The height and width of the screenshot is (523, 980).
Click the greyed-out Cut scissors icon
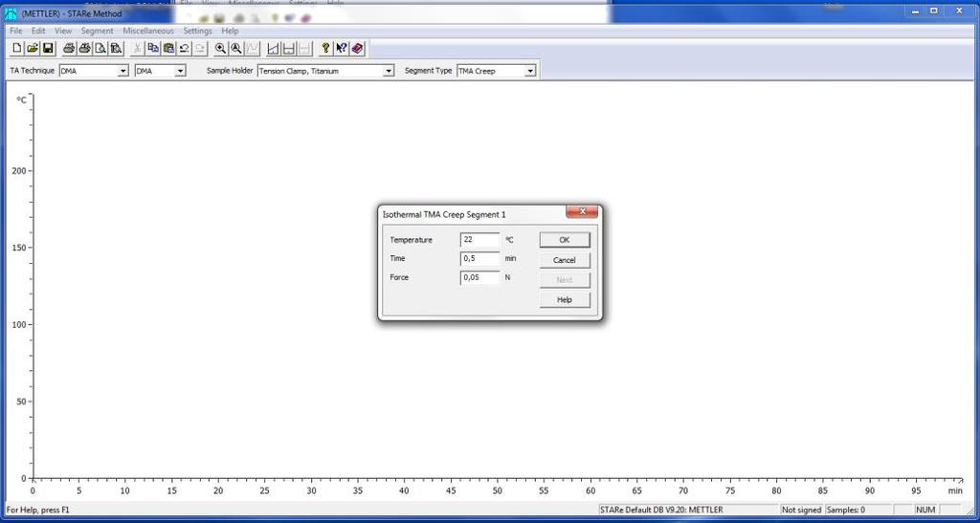pyautogui.click(x=138, y=48)
